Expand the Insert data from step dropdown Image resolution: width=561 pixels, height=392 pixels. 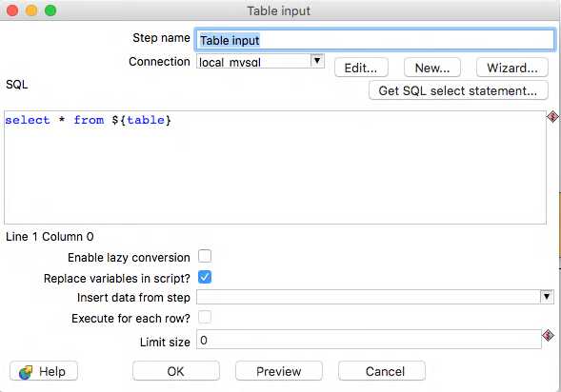547,297
